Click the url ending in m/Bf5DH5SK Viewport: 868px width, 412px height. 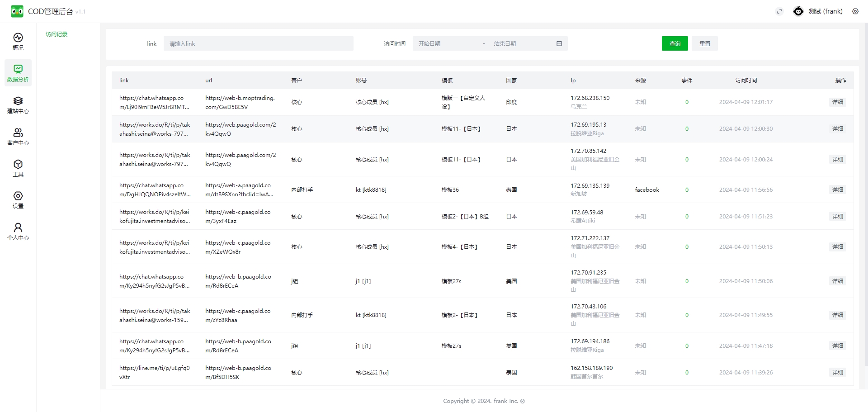pyautogui.click(x=238, y=373)
